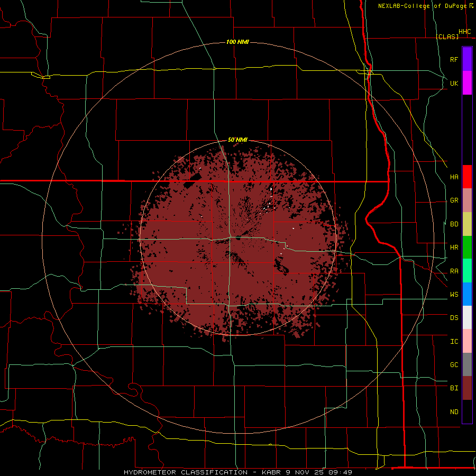Click the GR legend label
The width and height of the screenshot is (476, 476).
(x=454, y=200)
